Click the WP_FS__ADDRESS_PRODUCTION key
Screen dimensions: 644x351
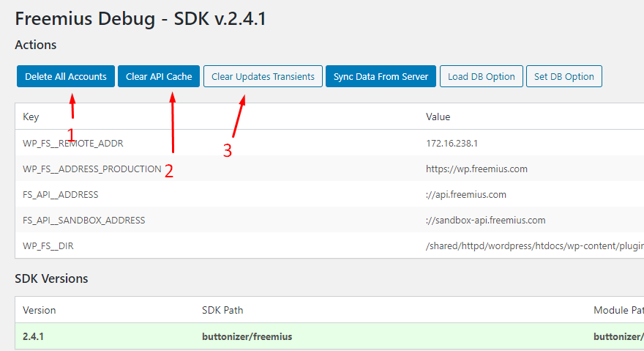click(x=92, y=169)
